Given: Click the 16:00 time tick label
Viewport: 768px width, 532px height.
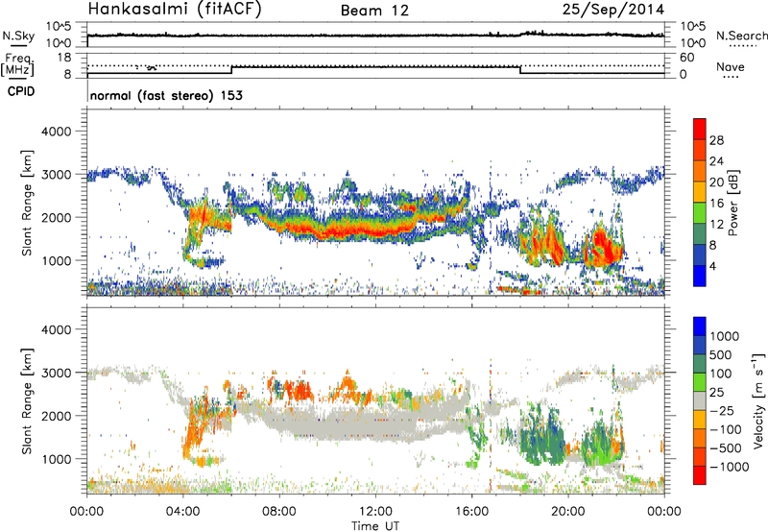Looking at the screenshot, I should 471,512.
